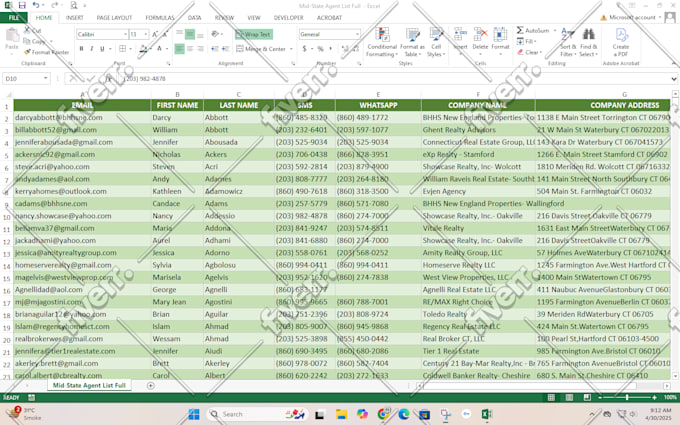Click AutoSum sigma button
The width and height of the screenshot is (680, 425).
[x=533, y=30]
